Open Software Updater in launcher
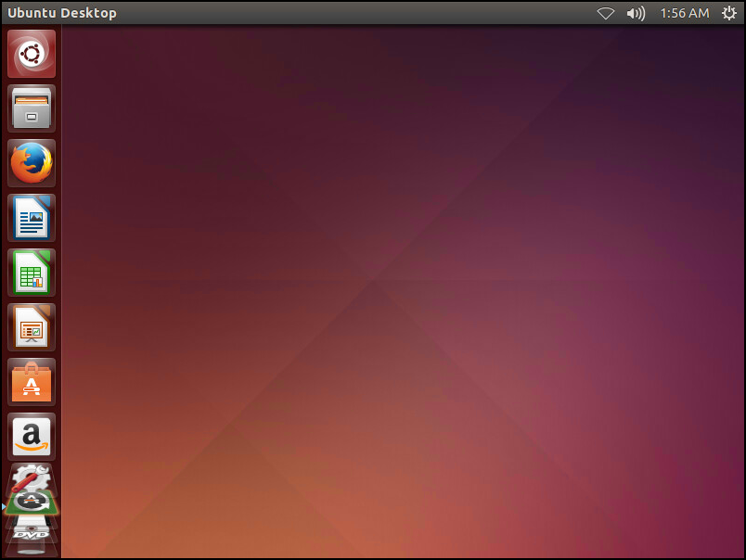The width and height of the screenshot is (746, 560). coord(32,503)
